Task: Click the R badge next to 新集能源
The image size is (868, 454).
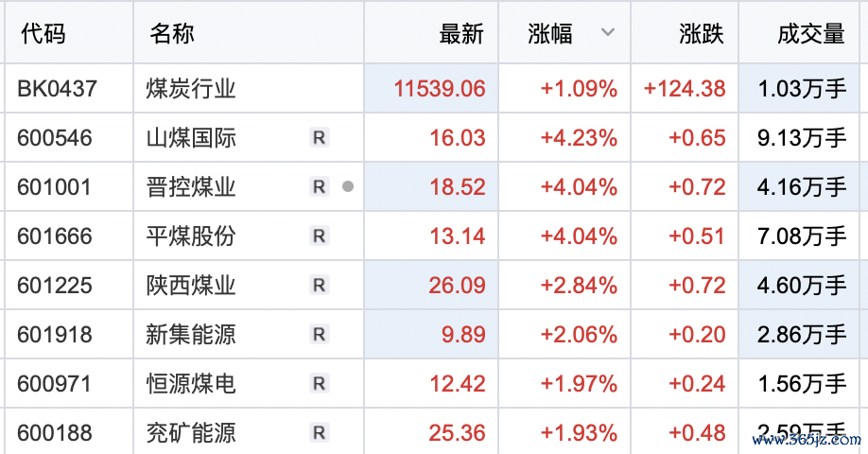Action: [319, 335]
